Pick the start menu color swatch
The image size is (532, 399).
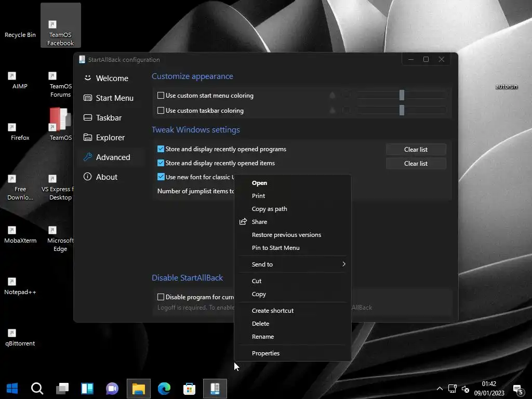[347, 96]
